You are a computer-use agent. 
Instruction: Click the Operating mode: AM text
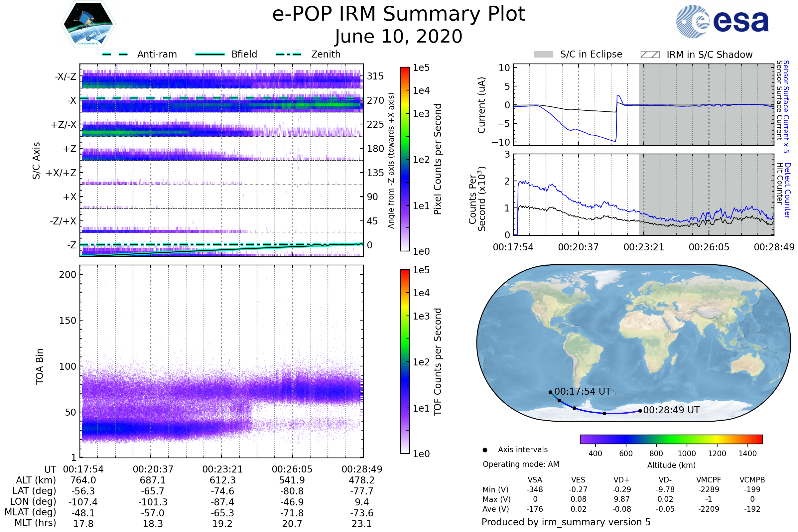click(x=521, y=464)
